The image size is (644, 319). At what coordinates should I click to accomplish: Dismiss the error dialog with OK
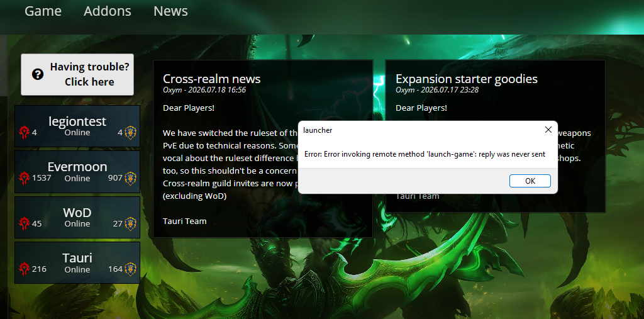click(530, 181)
